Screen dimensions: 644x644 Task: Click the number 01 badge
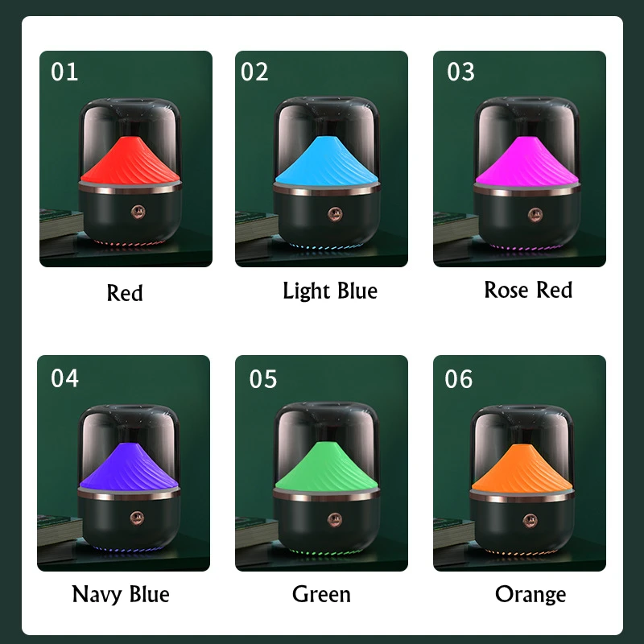click(64, 72)
